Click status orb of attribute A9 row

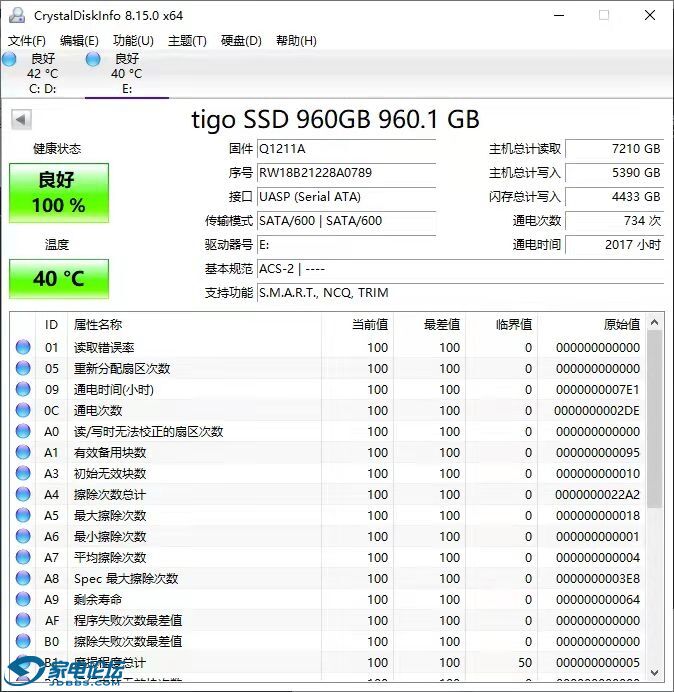[23, 599]
